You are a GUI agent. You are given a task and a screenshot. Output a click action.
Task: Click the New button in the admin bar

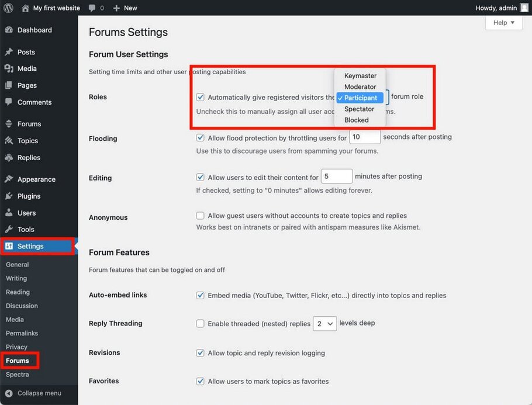pyautogui.click(x=125, y=8)
